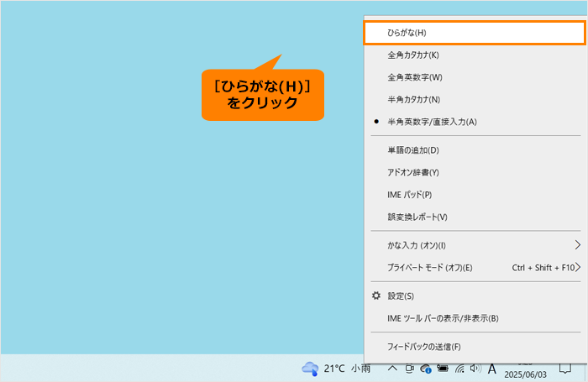Click the IME 'A' mode indicator
This screenshot has height=382, width=588.
click(x=492, y=369)
